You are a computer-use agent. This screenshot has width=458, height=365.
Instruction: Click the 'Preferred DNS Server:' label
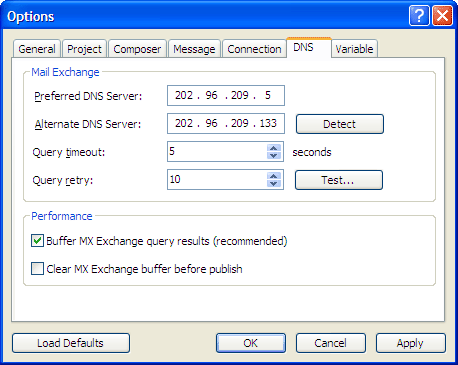click(88, 96)
